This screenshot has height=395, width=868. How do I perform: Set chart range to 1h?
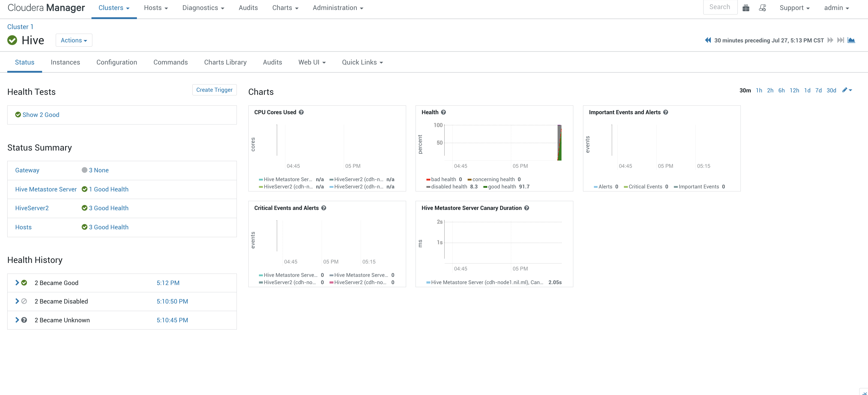click(759, 90)
